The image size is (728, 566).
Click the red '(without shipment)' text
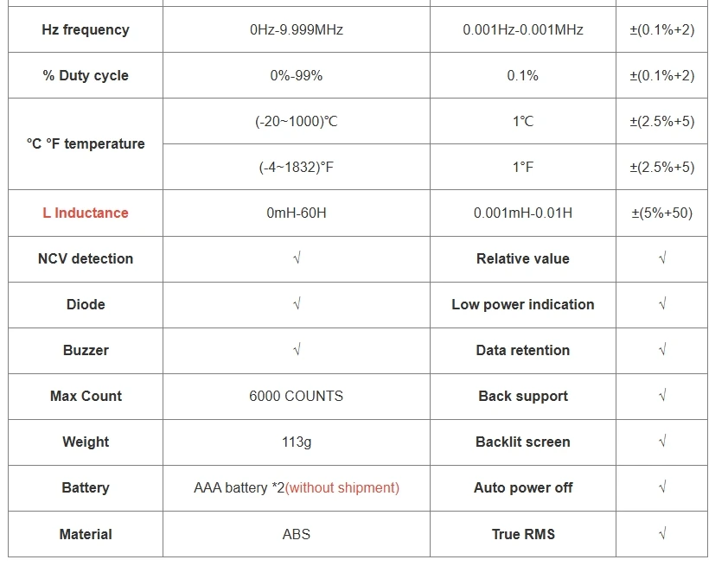[342, 487]
